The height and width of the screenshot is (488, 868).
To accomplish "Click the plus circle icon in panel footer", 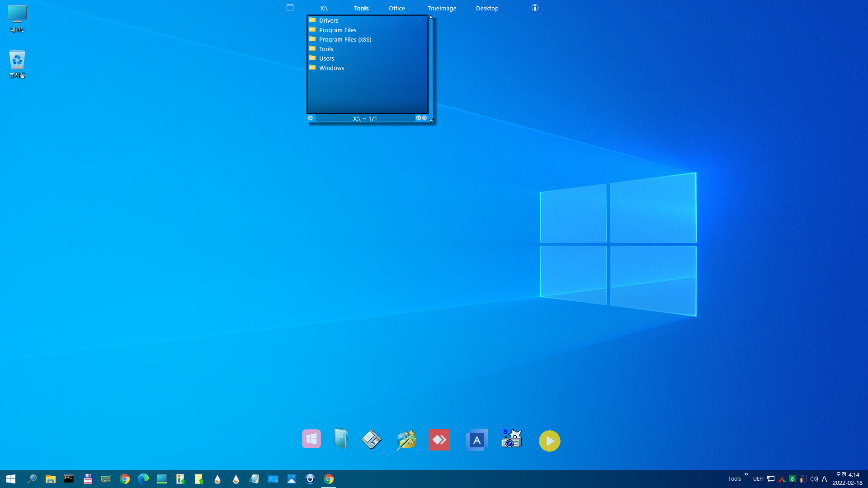I will point(419,118).
